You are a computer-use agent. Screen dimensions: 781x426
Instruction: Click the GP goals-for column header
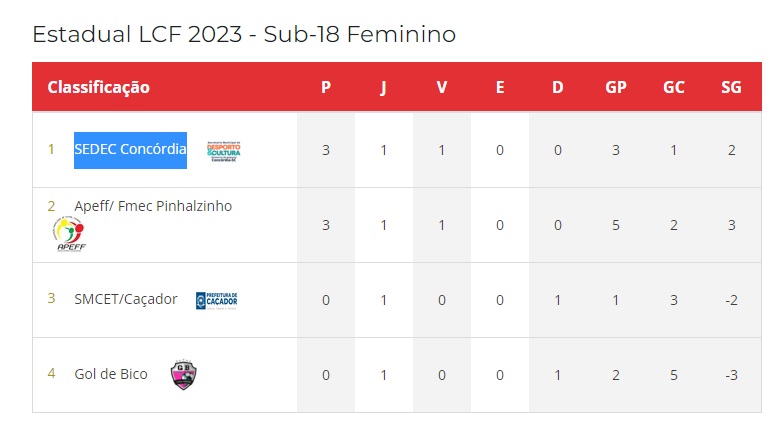click(x=616, y=87)
